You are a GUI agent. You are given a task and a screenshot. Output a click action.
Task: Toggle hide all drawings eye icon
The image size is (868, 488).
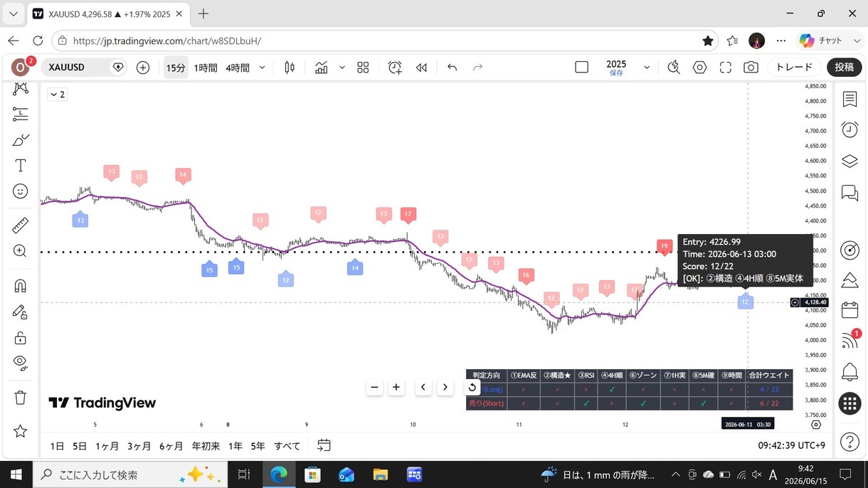pyautogui.click(x=21, y=363)
